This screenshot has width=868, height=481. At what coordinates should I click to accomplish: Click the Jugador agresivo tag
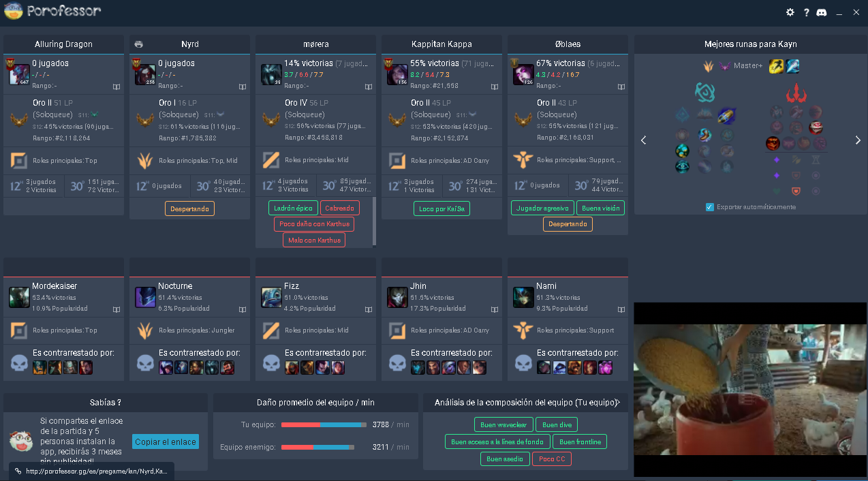click(542, 208)
